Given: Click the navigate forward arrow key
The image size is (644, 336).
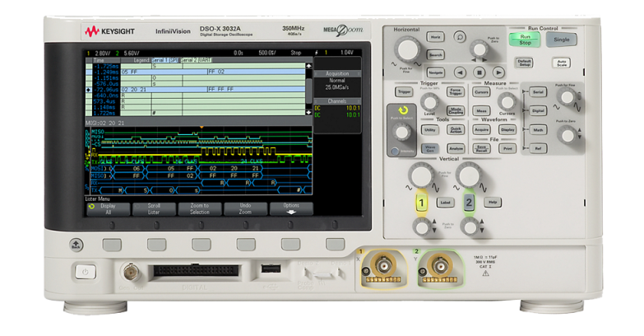Looking at the screenshot, I should point(498,72).
